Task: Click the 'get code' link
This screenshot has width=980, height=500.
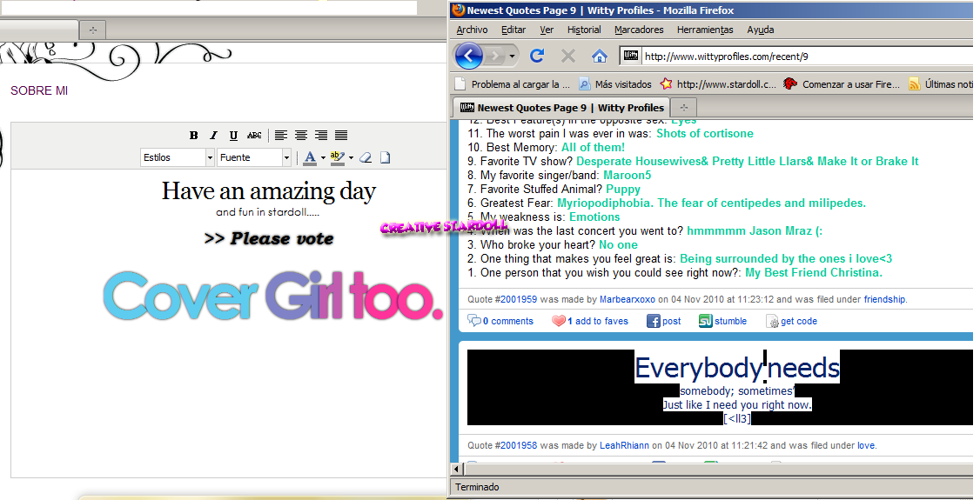Action: click(799, 321)
